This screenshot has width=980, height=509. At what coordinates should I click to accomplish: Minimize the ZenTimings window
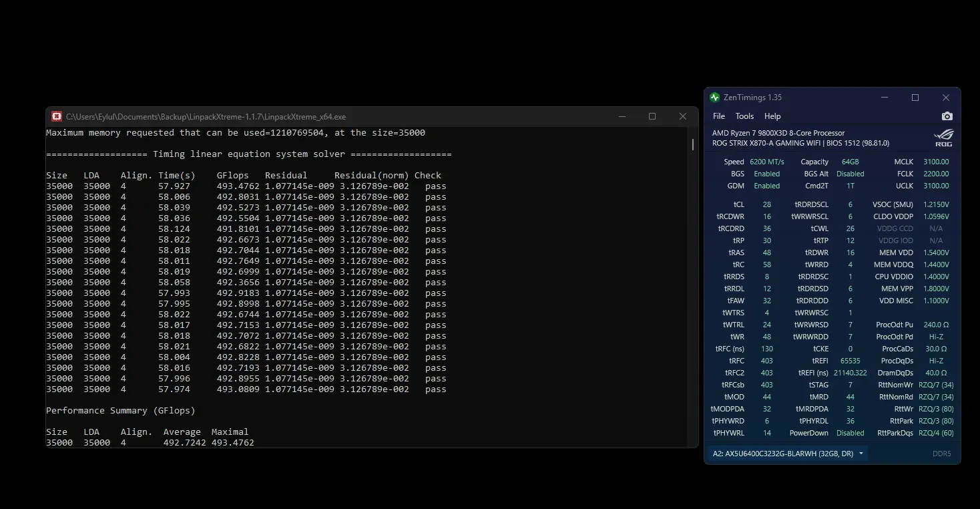(885, 98)
